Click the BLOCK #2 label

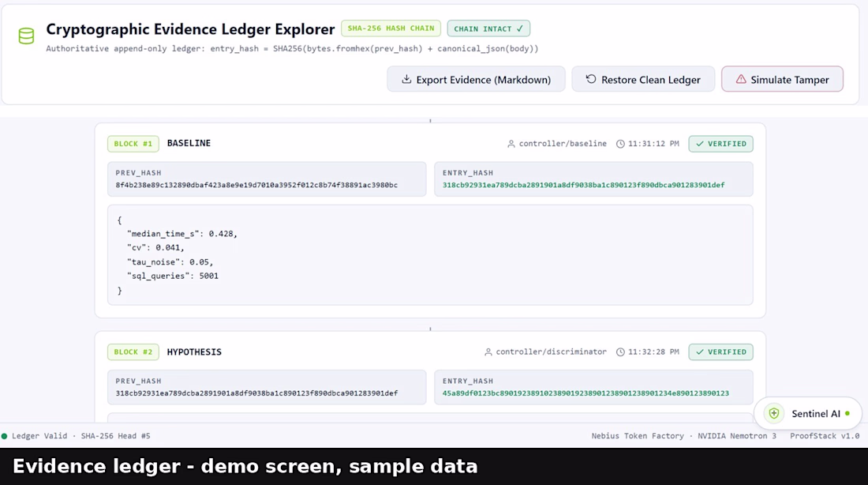(x=133, y=352)
